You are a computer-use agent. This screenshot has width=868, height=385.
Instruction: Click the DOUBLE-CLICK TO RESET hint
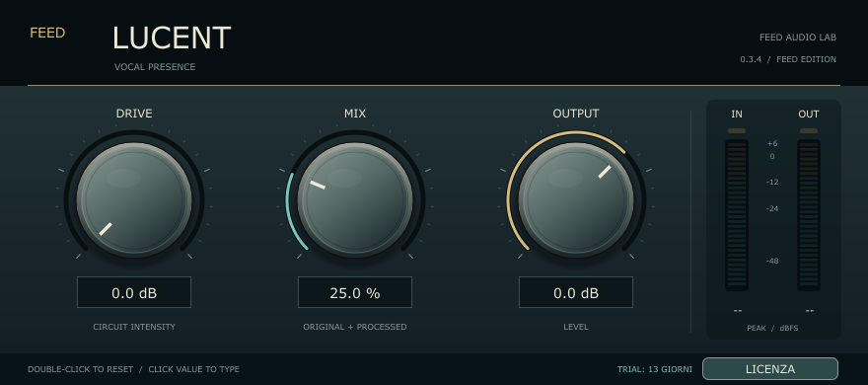(81, 369)
